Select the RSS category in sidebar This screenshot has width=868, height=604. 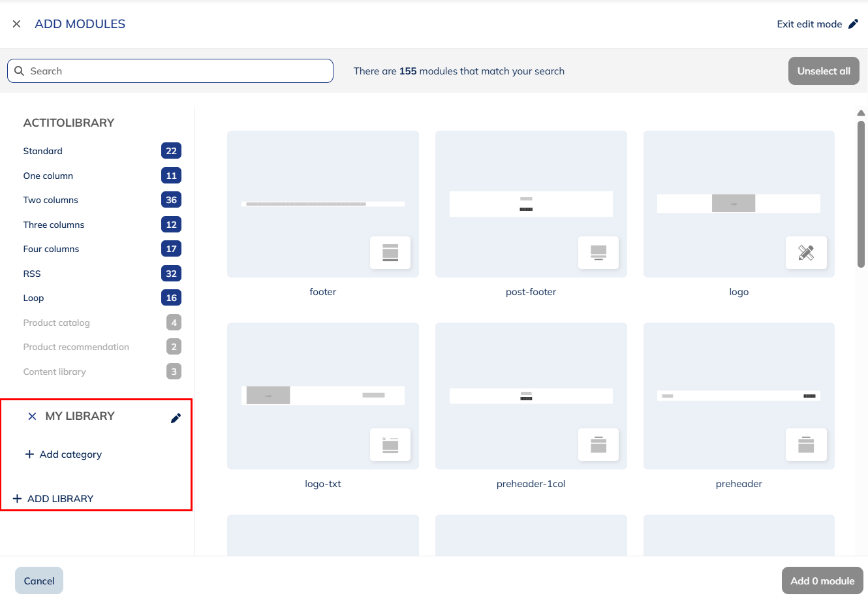[x=32, y=274]
